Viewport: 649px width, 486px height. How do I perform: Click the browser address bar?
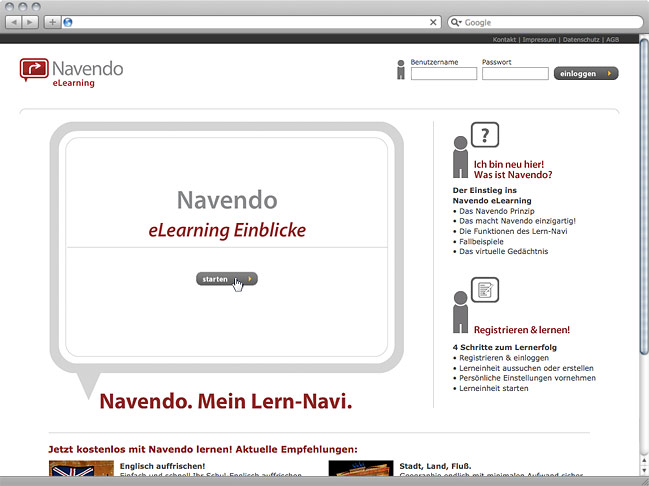251,22
